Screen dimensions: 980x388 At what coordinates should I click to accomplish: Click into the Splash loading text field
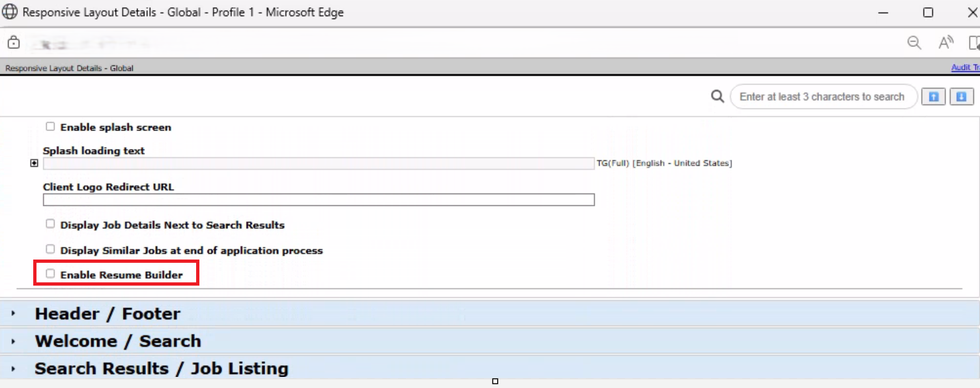click(318, 164)
